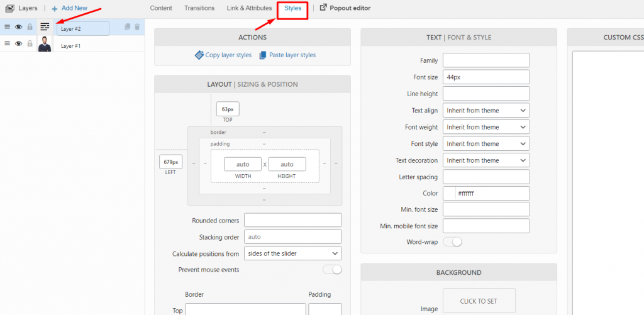Open the Link & Attributes tab
The image size is (644, 315).
coord(249,8)
